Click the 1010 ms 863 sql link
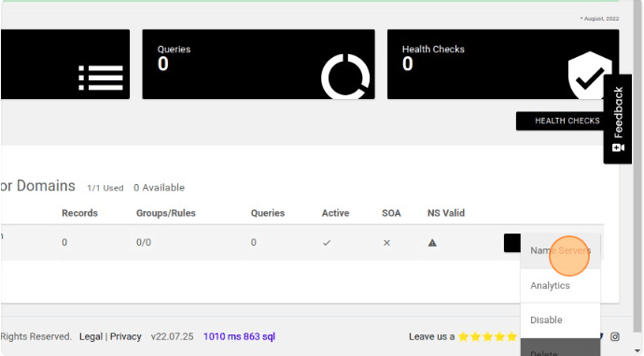The height and width of the screenshot is (356, 644). tap(239, 336)
